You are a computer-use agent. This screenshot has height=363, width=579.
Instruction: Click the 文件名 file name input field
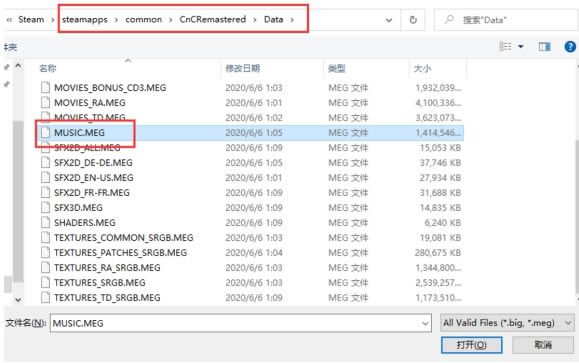point(240,323)
